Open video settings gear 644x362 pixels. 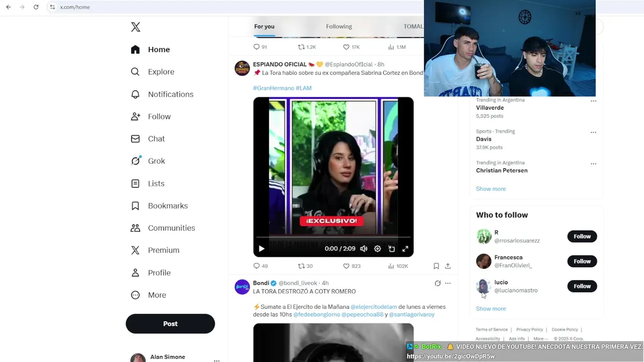[377, 248]
